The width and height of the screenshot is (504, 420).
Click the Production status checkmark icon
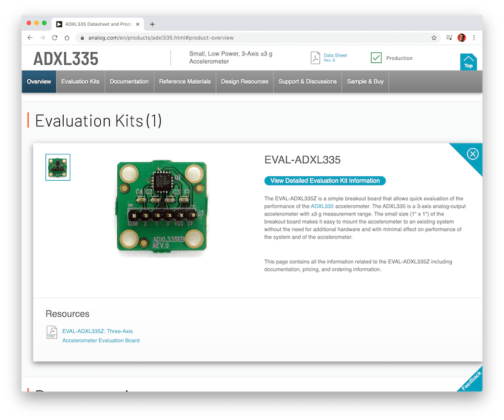click(376, 58)
